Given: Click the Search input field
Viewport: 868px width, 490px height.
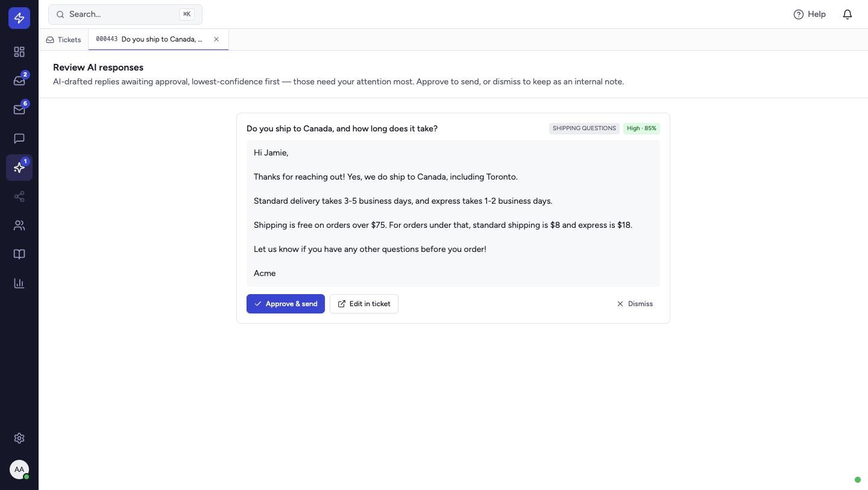Looking at the screenshot, I should [125, 14].
